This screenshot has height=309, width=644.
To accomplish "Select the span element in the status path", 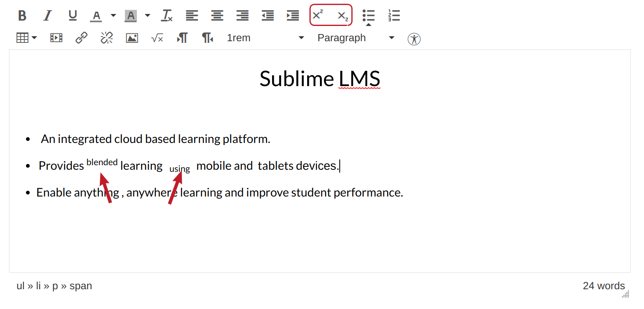I will click(81, 286).
